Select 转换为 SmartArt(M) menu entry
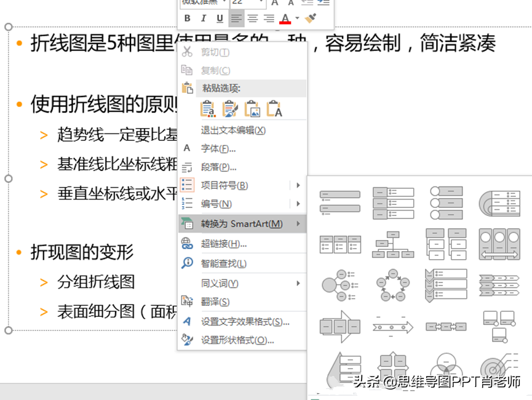532x400 pixels. [x=243, y=224]
